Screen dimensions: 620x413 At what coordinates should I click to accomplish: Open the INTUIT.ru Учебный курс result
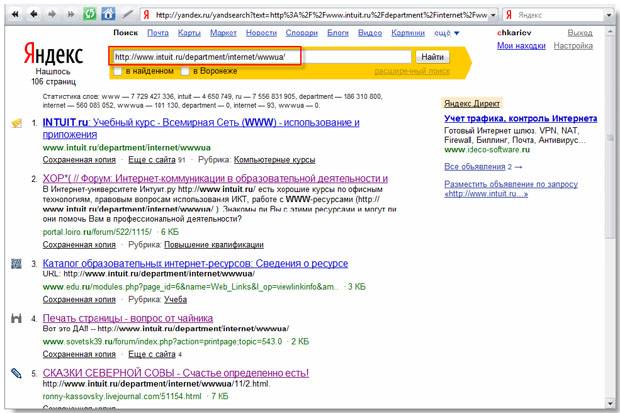pyautogui.click(x=201, y=128)
